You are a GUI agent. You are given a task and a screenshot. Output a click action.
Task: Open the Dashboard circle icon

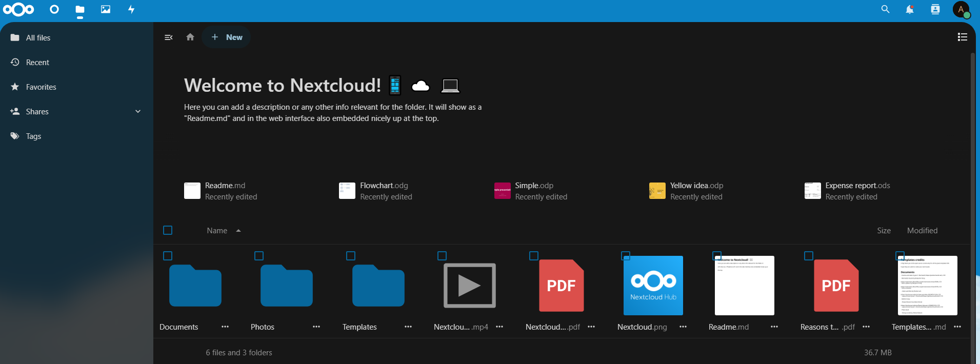tap(54, 9)
